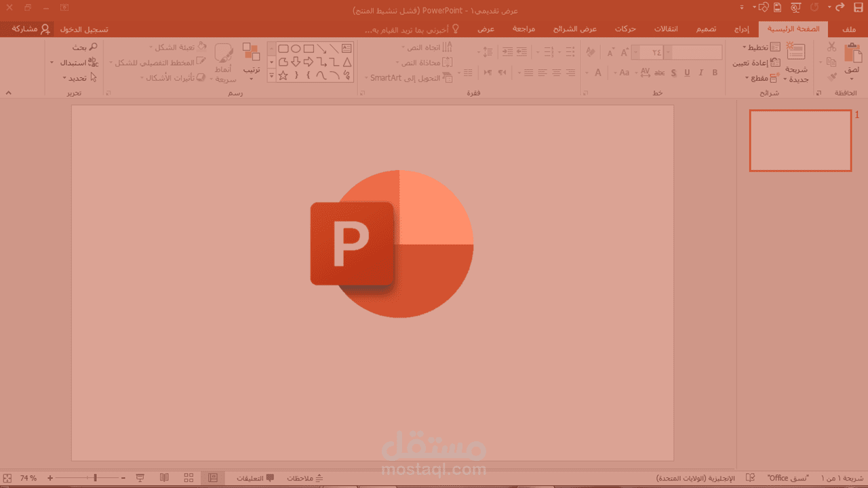Click the Decrease Font Size icon

click(x=610, y=52)
